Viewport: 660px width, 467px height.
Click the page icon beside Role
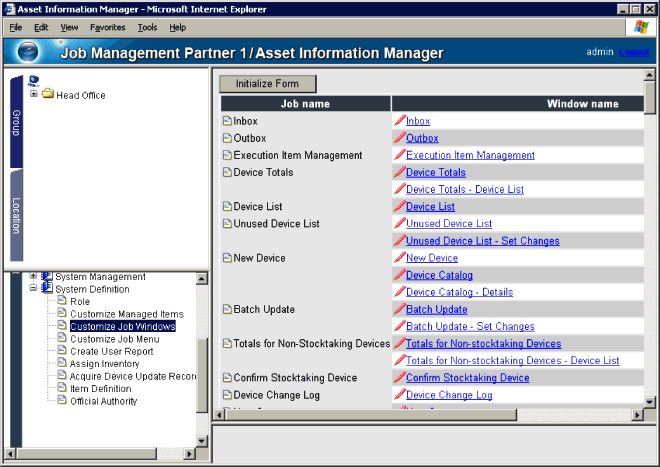pyautogui.click(x=62, y=301)
